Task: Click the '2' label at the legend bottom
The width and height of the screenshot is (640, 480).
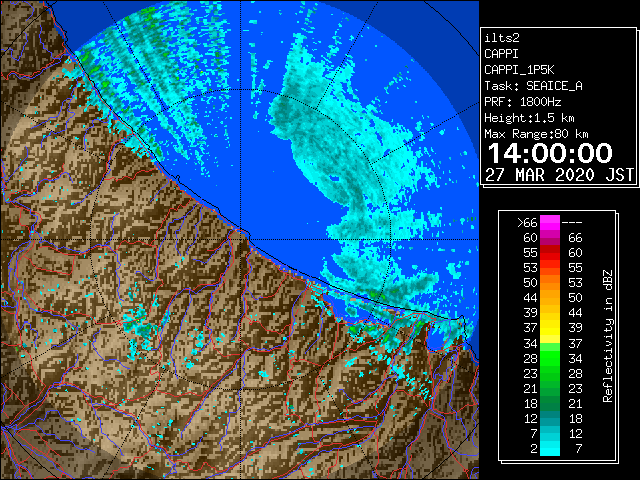Action: coord(534,449)
